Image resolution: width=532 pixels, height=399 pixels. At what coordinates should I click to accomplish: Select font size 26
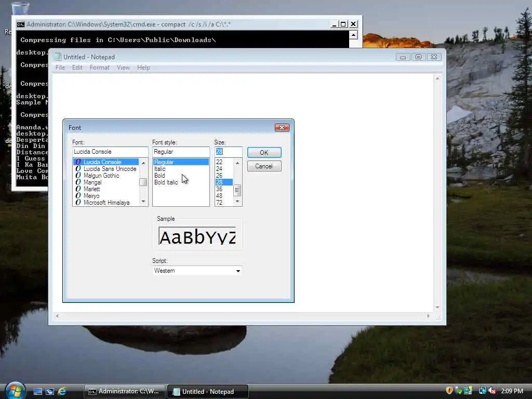[224, 176]
